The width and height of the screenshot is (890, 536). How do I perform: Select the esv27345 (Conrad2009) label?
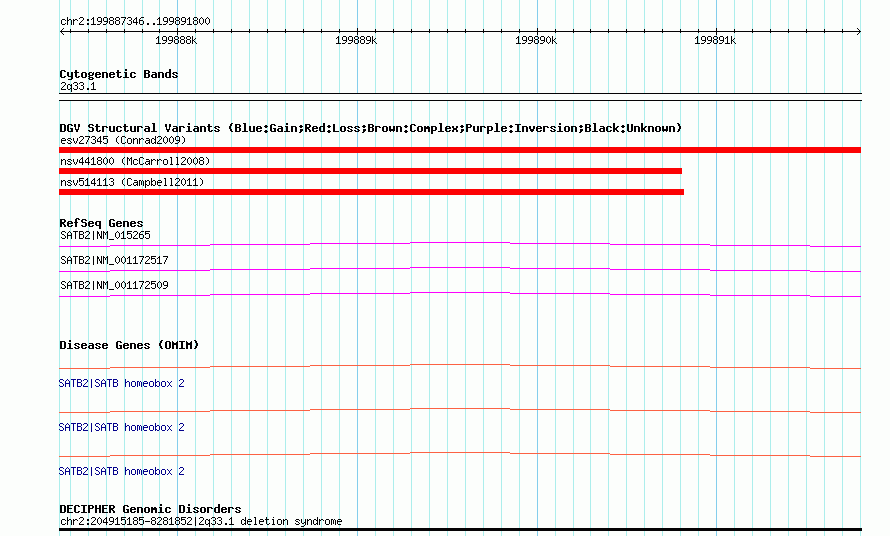pos(123,140)
